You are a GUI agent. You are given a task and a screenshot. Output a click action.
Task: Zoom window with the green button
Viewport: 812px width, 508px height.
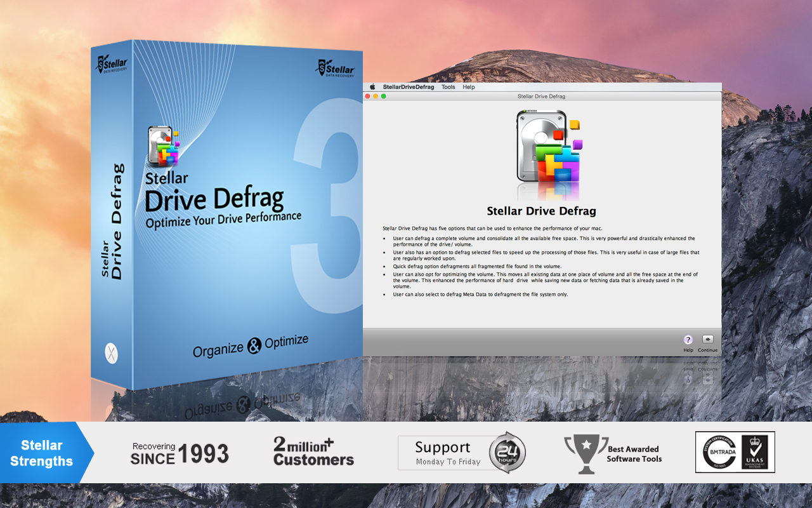click(383, 96)
